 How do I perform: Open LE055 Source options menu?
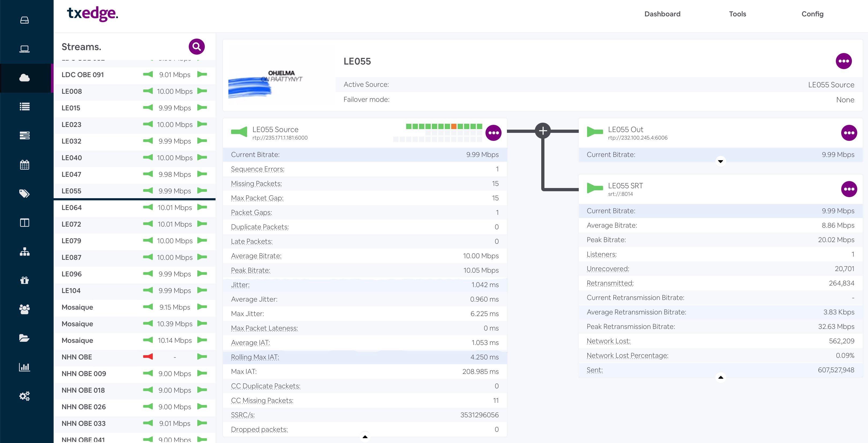pos(493,133)
